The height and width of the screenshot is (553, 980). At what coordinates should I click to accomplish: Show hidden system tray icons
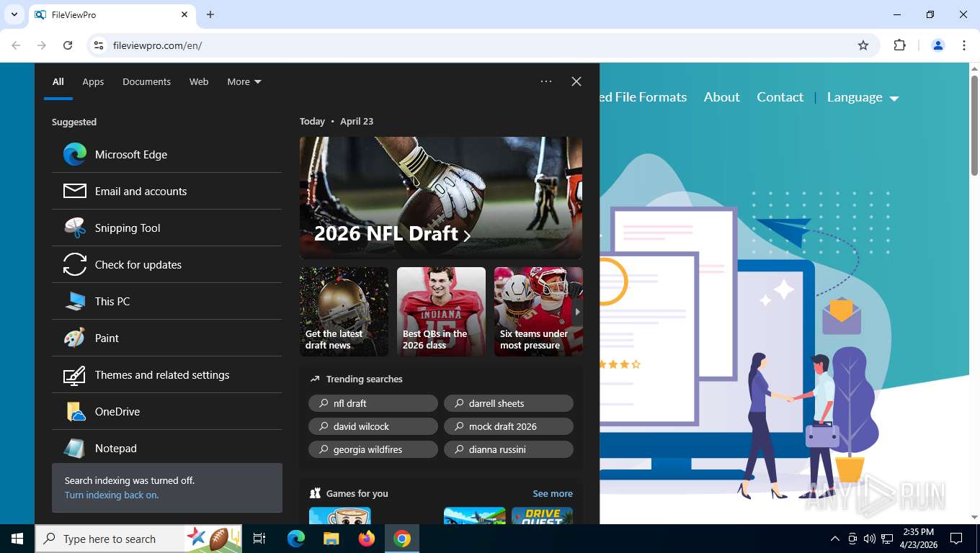[x=835, y=539]
